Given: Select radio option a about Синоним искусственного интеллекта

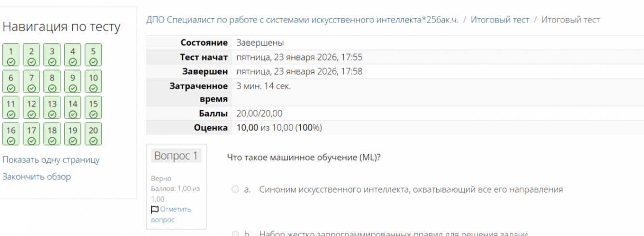Looking at the screenshot, I should pos(235,190).
